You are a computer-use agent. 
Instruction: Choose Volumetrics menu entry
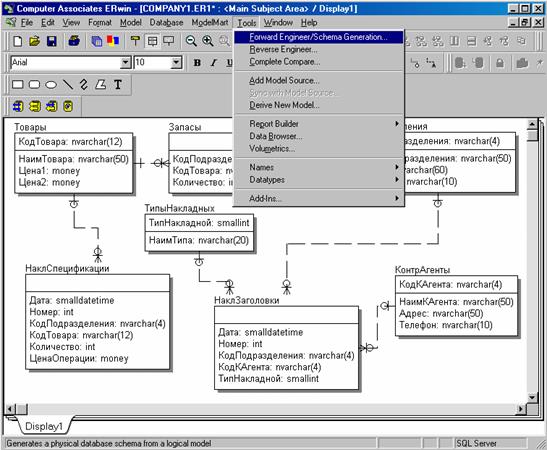point(319,149)
